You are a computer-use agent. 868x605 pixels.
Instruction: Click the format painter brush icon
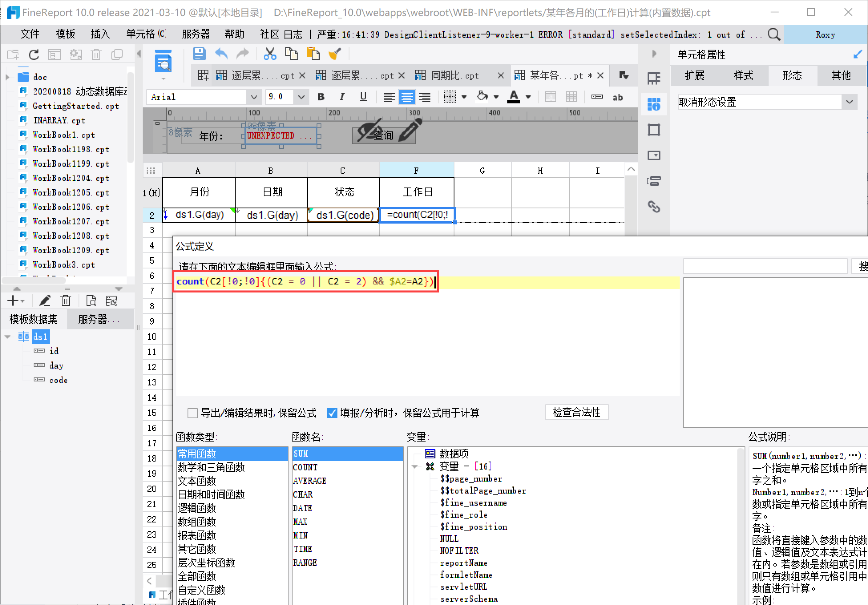click(335, 54)
